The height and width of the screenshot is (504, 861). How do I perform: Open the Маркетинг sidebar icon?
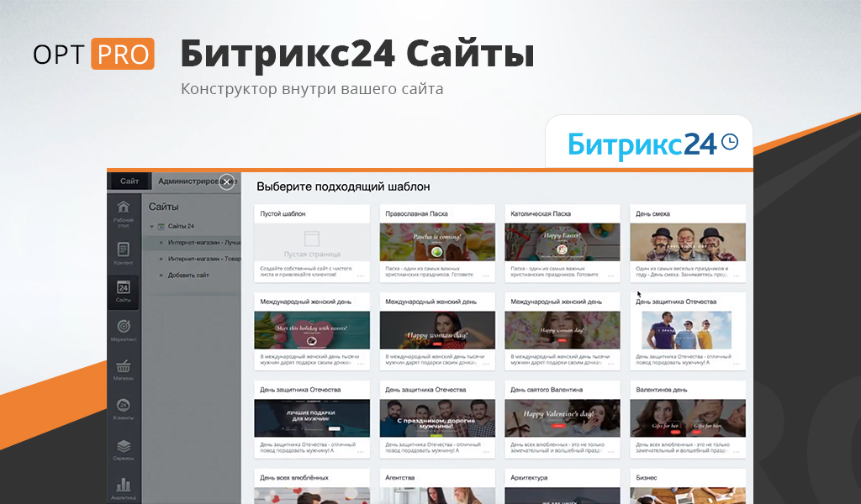click(x=123, y=328)
